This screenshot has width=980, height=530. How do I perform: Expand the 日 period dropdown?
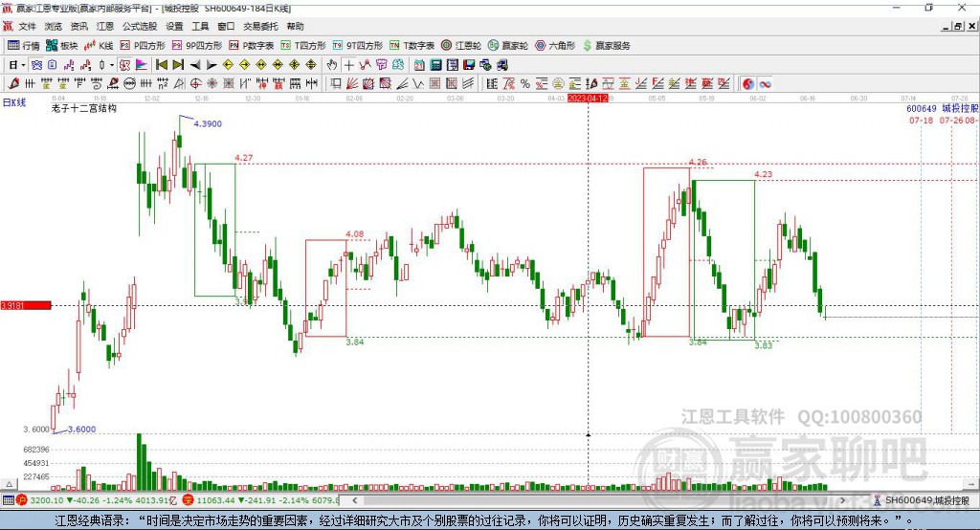23,65
